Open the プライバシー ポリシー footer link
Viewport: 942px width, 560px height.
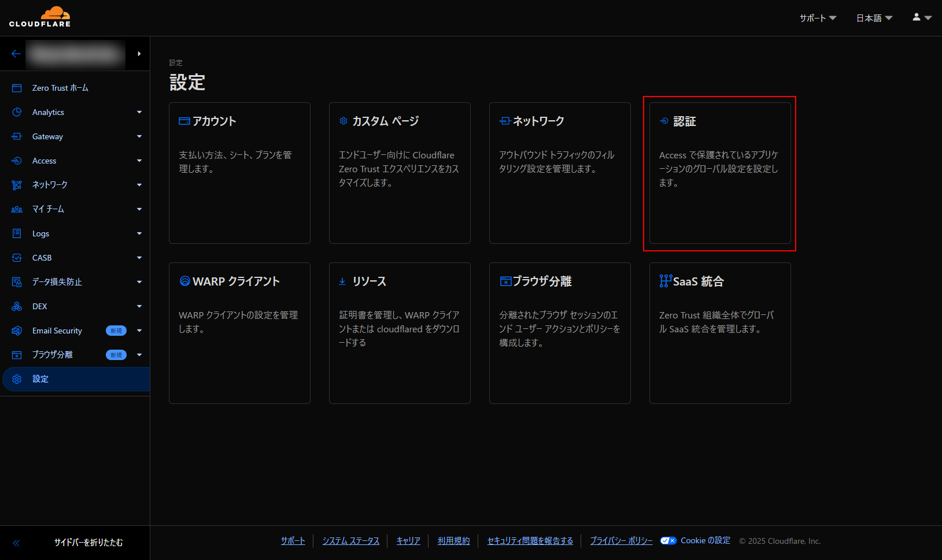621,541
